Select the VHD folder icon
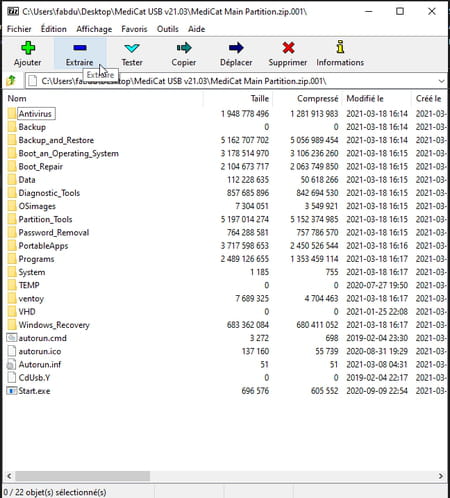The width and height of the screenshot is (450, 498). tap(12, 312)
